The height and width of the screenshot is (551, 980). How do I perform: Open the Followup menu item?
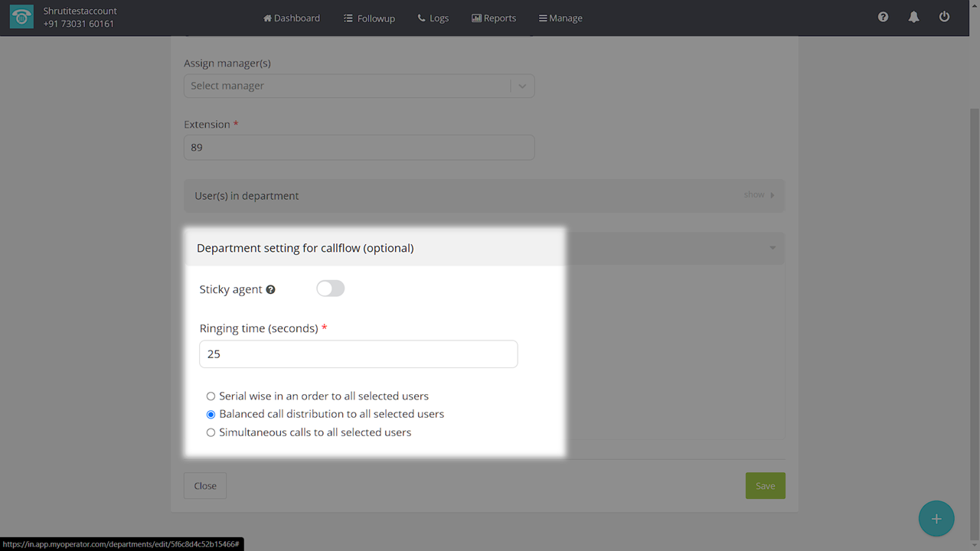369,18
